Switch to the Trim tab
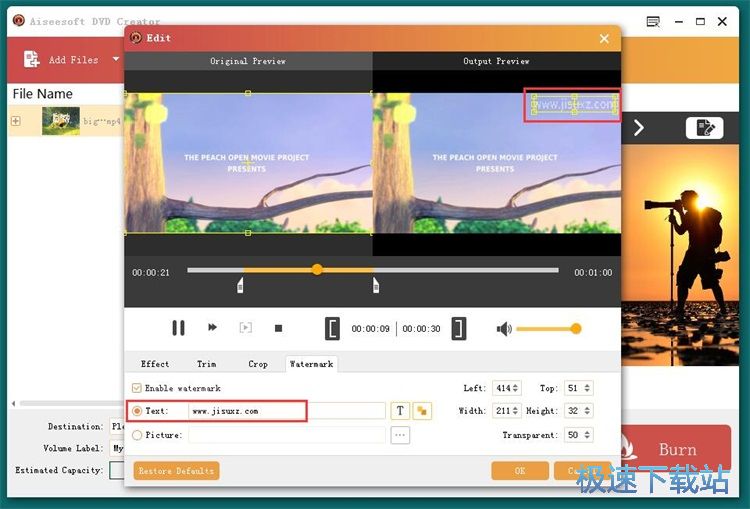The width and height of the screenshot is (750, 509). [207, 364]
